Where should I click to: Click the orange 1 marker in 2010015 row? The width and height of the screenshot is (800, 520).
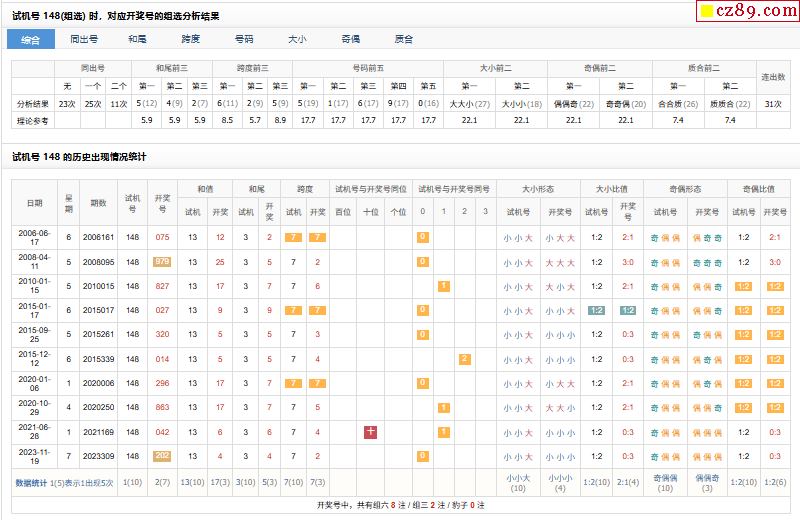[444, 286]
